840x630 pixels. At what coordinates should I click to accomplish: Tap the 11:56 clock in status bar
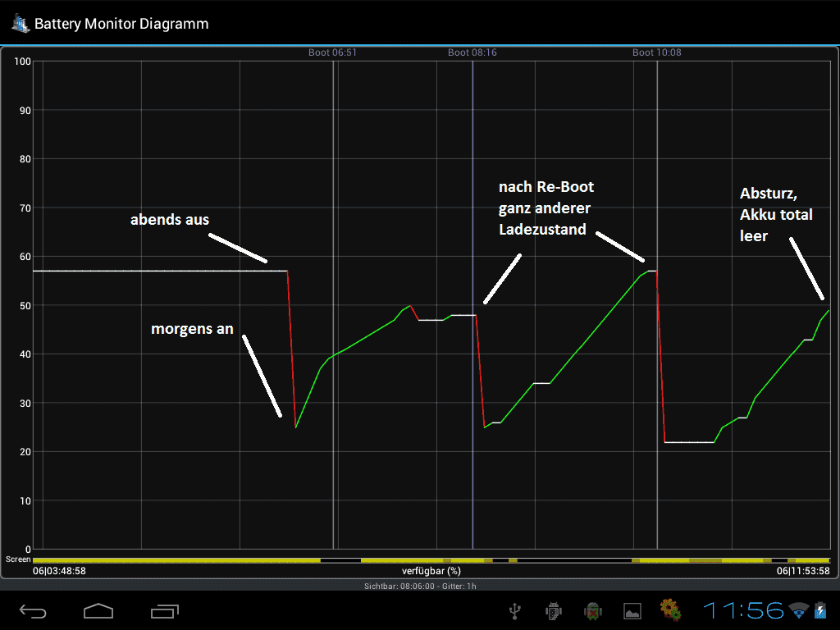tap(743, 610)
